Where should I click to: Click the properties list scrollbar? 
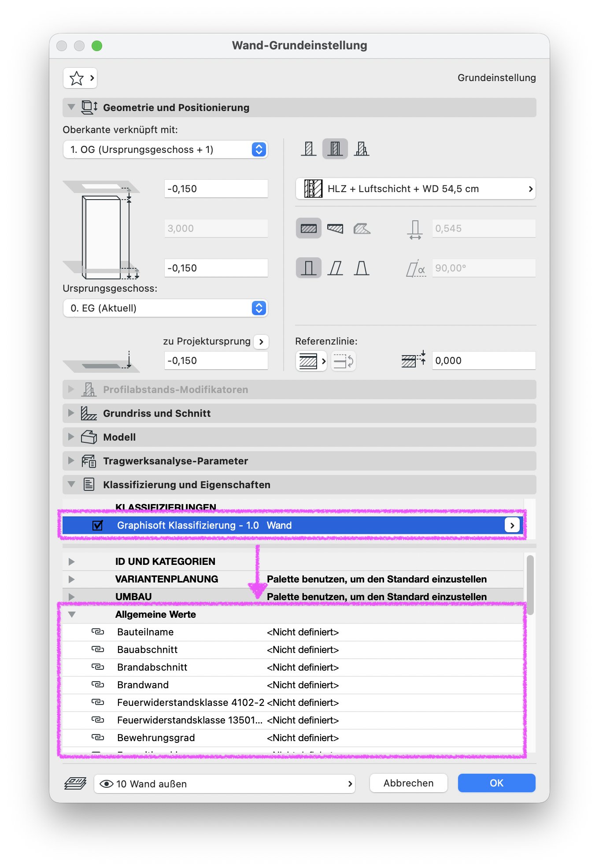pos(530,585)
